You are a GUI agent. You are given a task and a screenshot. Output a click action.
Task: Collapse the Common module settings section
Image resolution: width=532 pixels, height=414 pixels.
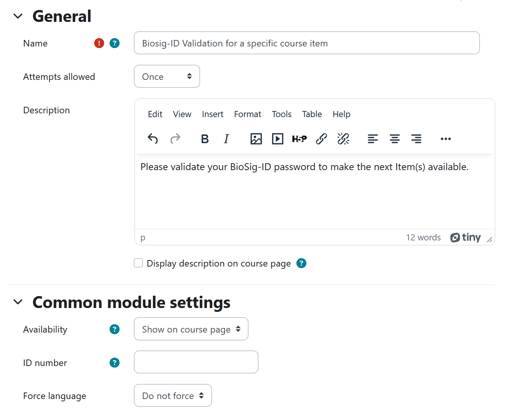pyautogui.click(x=18, y=302)
